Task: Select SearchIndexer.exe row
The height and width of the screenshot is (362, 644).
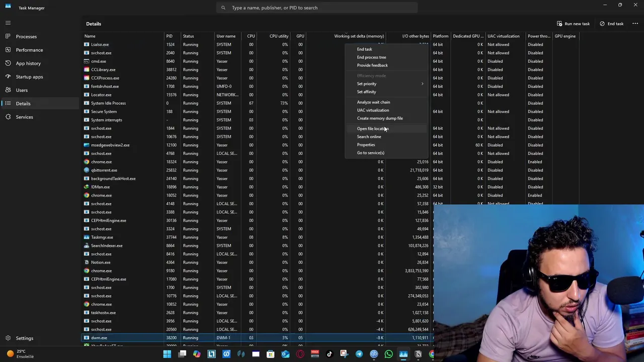Action: point(258,246)
